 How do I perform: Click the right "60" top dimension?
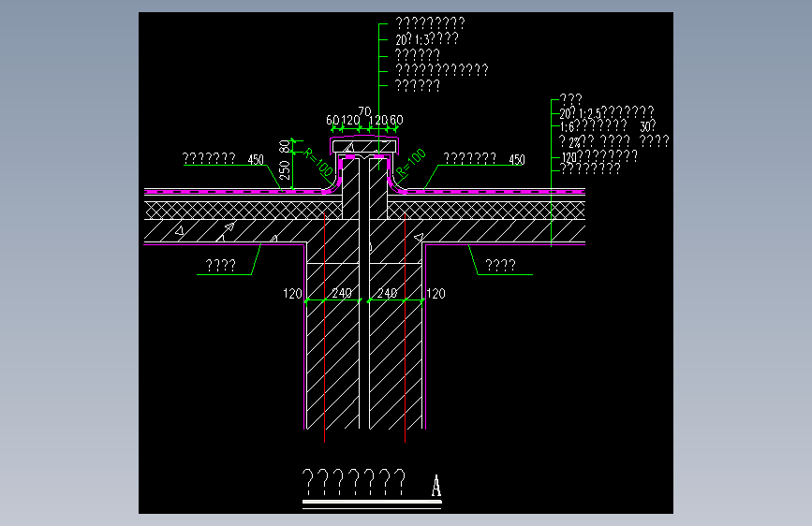(397, 120)
